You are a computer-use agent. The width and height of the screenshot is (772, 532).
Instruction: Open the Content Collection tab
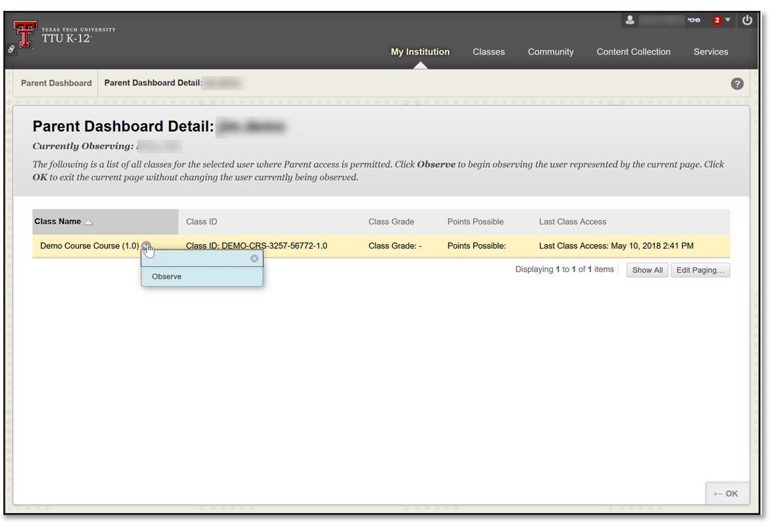(x=633, y=52)
